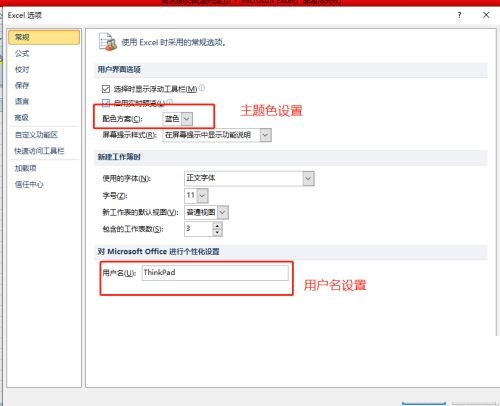500x406 pixels.
Task: Close the Excel 选项 dialog
Action: [x=486, y=15]
